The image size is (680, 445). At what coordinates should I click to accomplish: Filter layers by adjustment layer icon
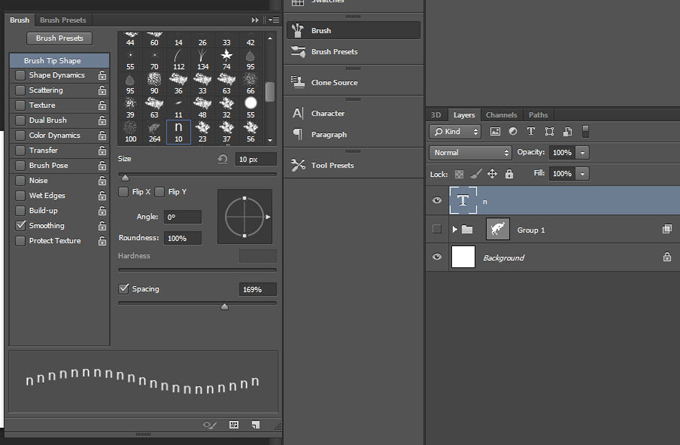tap(513, 131)
